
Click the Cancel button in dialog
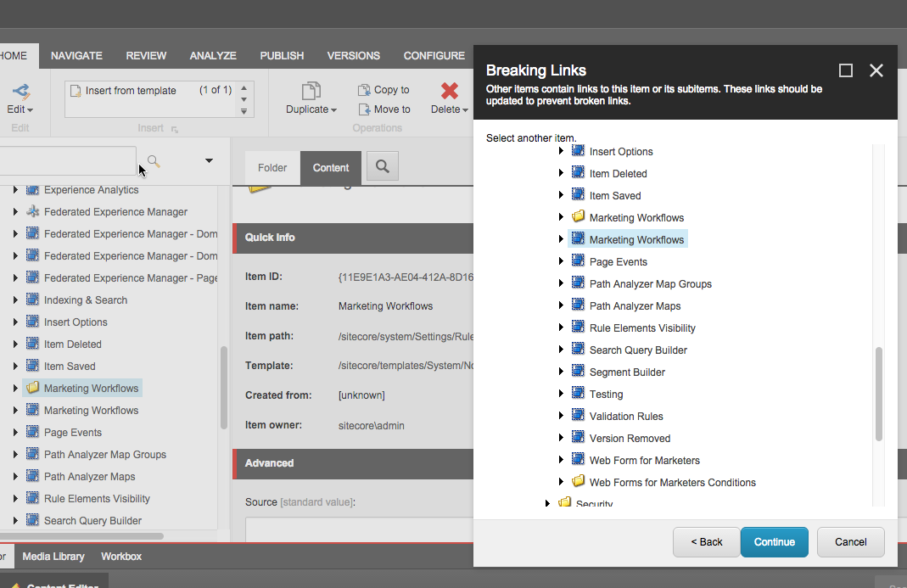coord(851,542)
